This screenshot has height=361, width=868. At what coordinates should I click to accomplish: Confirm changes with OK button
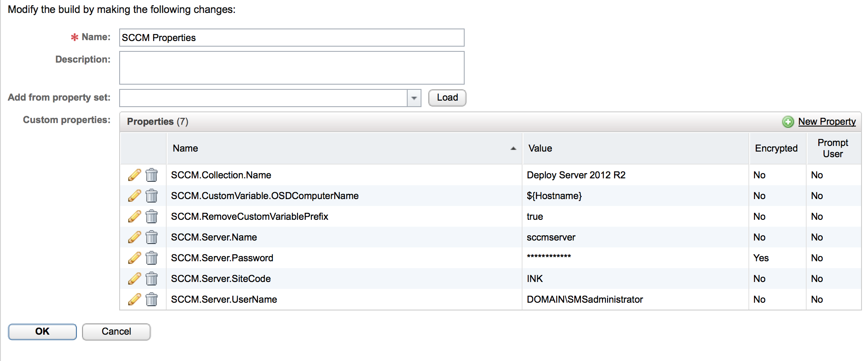pyautogui.click(x=42, y=332)
